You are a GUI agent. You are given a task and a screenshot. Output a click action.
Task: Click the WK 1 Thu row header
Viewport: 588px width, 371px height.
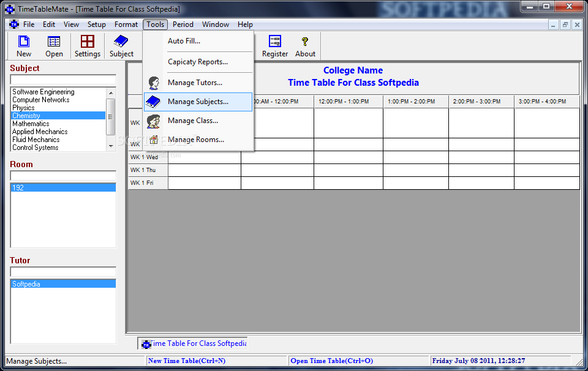[148, 170]
